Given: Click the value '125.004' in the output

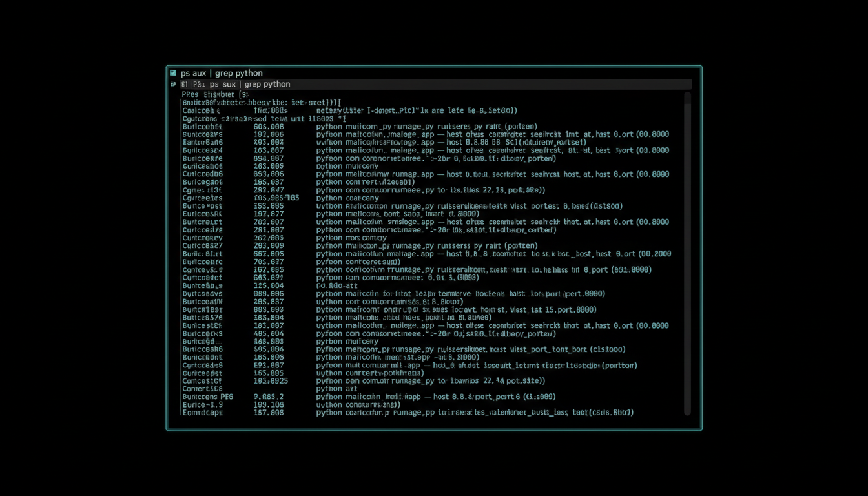Looking at the screenshot, I should (x=269, y=285).
